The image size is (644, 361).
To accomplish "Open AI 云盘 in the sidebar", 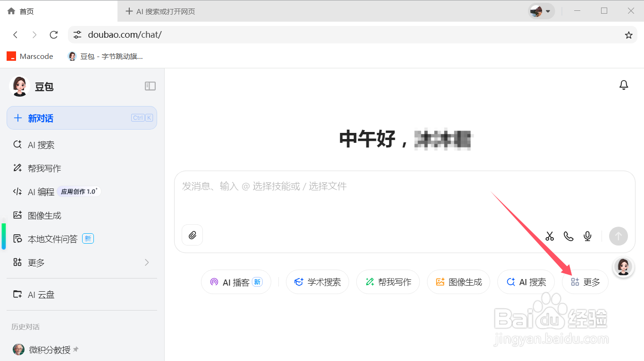I will pyautogui.click(x=82, y=295).
